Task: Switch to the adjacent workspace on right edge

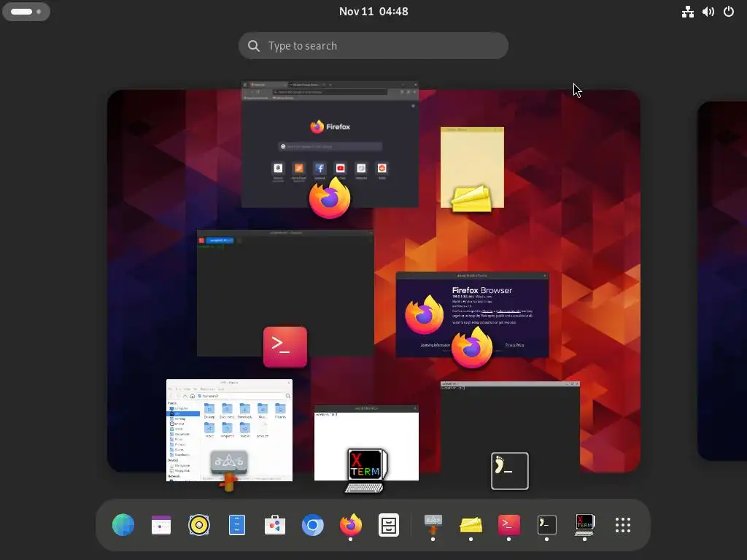Action: [722, 281]
